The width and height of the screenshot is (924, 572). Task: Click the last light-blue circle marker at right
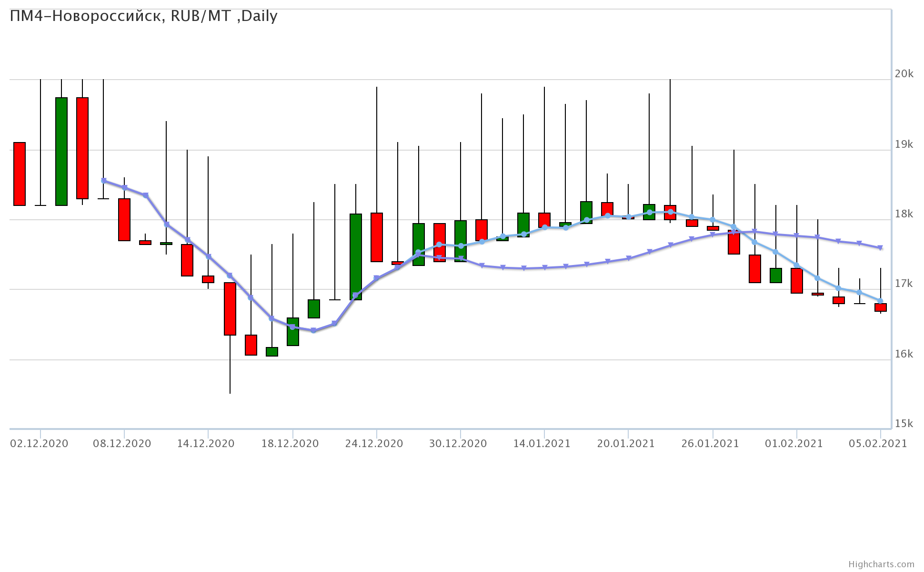pos(880,301)
